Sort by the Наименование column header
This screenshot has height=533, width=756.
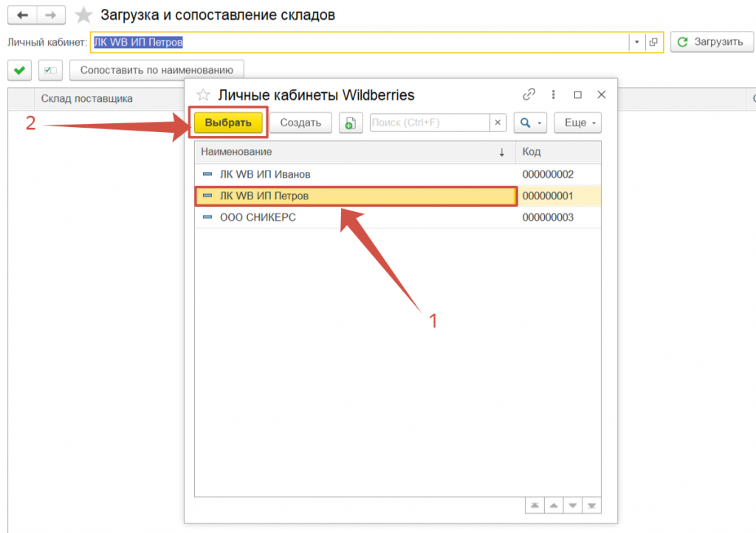tap(347, 152)
